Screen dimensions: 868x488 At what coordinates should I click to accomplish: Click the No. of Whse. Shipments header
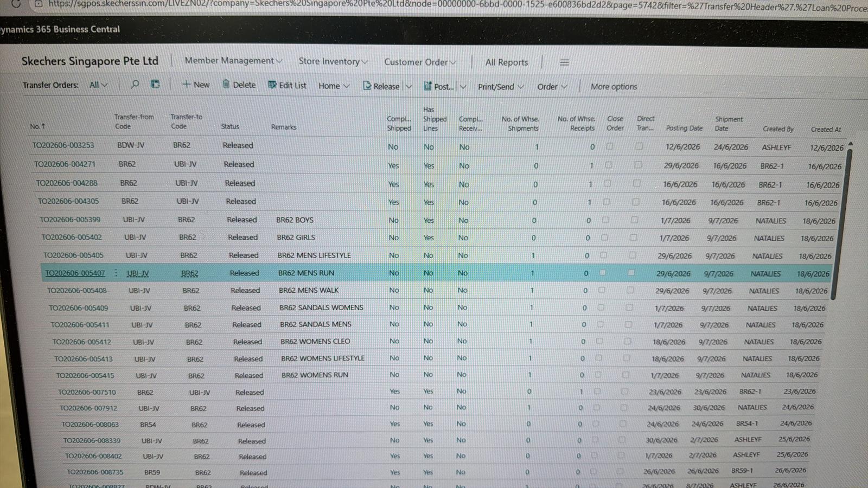point(520,124)
